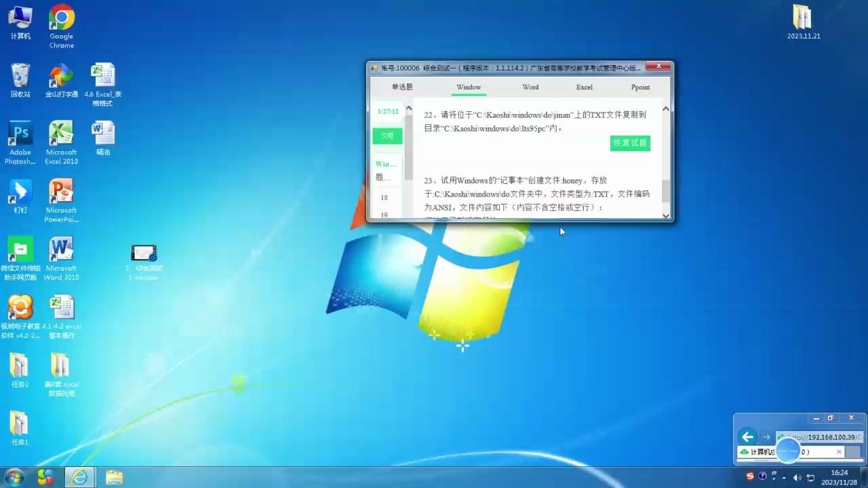This screenshot has height=488, width=868.
Task: Click down arrow of question content scrollbar
Action: pos(665,216)
